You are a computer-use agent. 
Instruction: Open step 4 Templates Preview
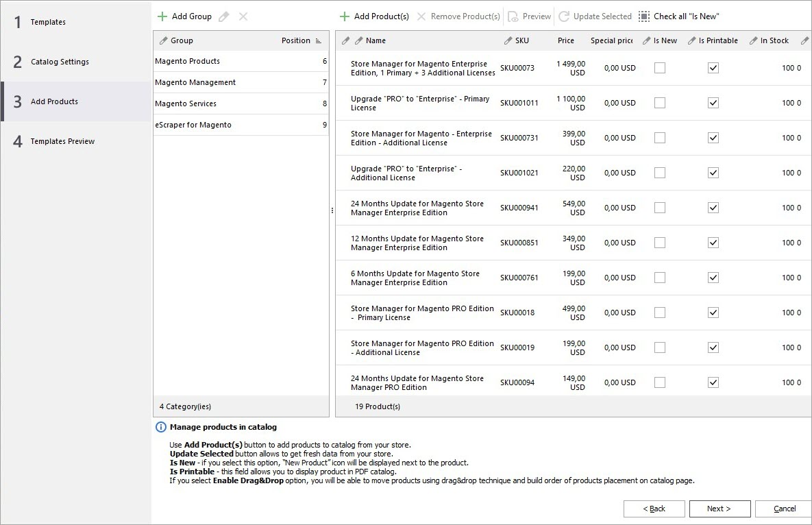(x=76, y=141)
